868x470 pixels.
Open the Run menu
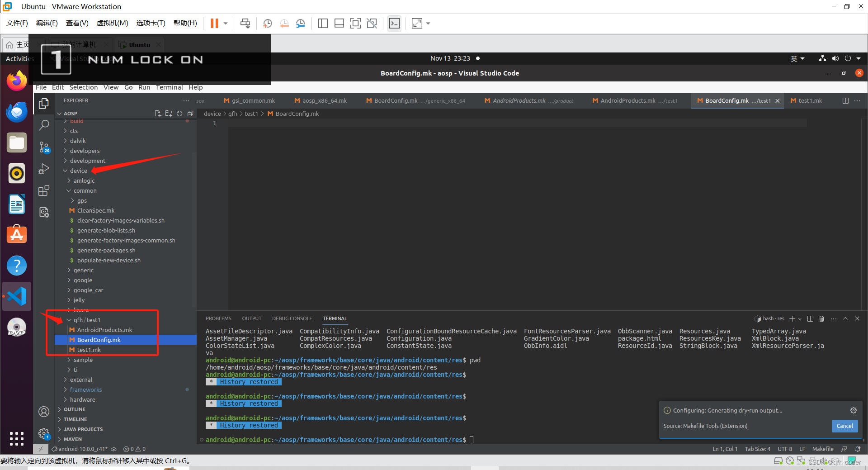pyautogui.click(x=144, y=87)
